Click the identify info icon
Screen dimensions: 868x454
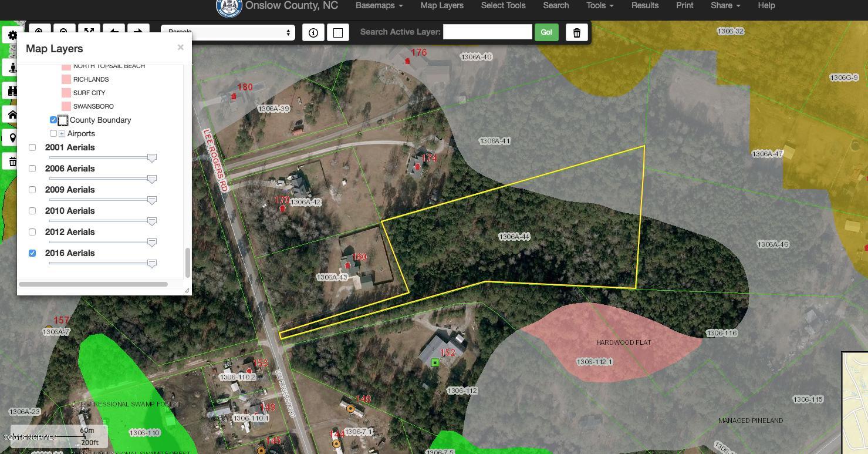313,32
